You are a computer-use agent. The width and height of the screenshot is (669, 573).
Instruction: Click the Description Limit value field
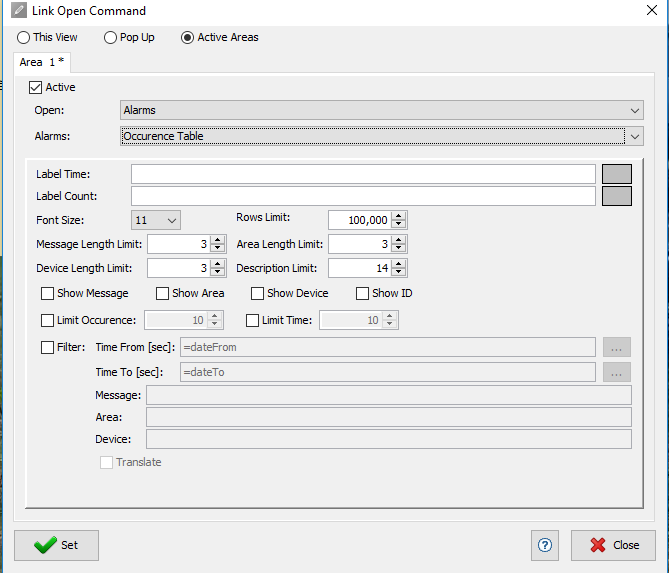360,268
